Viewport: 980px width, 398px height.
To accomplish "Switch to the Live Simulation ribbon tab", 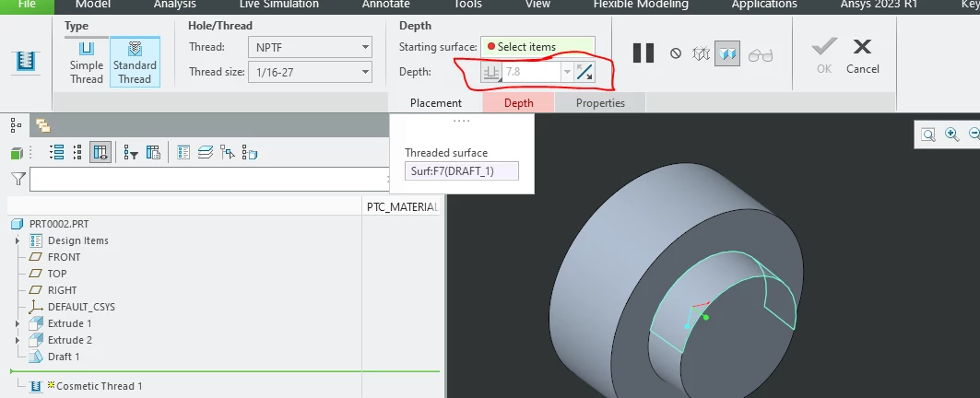I will coord(278,5).
